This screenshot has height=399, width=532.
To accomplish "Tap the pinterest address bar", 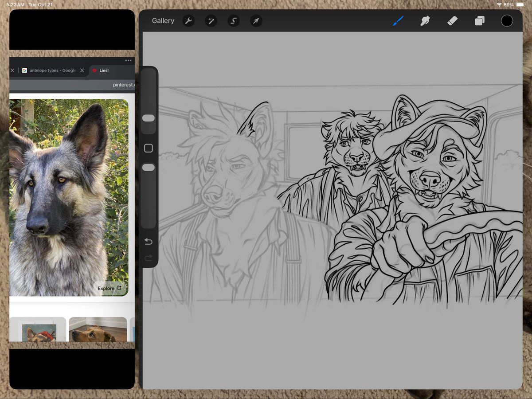I will click(x=72, y=85).
